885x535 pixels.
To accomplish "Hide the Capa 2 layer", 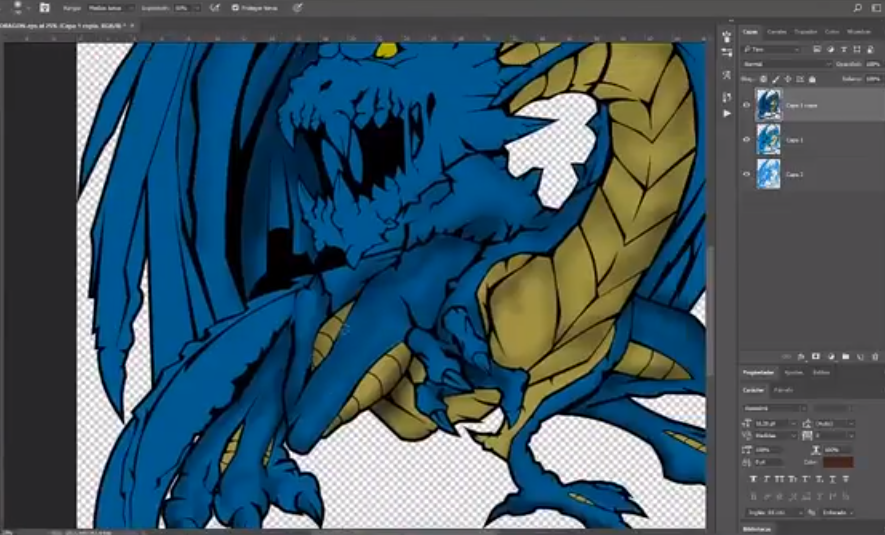I will tap(746, 174).
